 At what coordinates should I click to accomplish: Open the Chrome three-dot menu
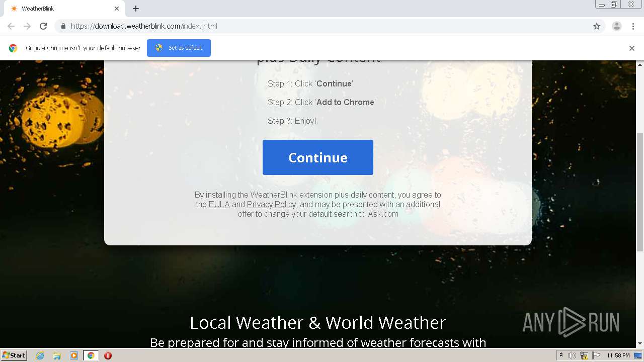click(x=633, y=26)
